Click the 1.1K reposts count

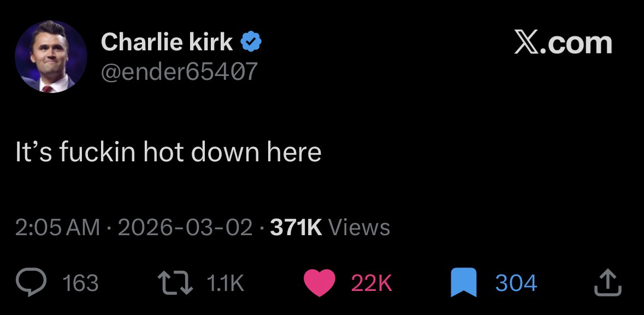pyautogui.click(x=225, y=283)
